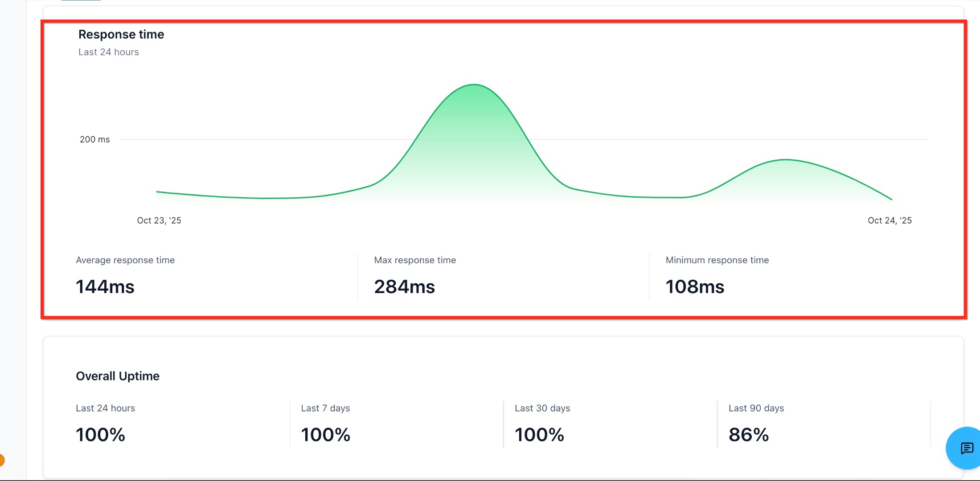Click the Last 30 days uptime label
This screenshot has height=481, width=980.
(542, 408)
